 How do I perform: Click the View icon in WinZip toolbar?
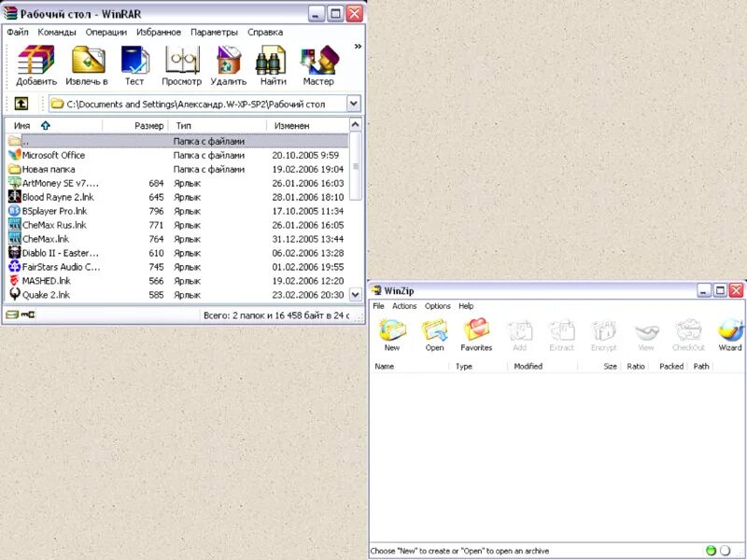tap(646, 334)
